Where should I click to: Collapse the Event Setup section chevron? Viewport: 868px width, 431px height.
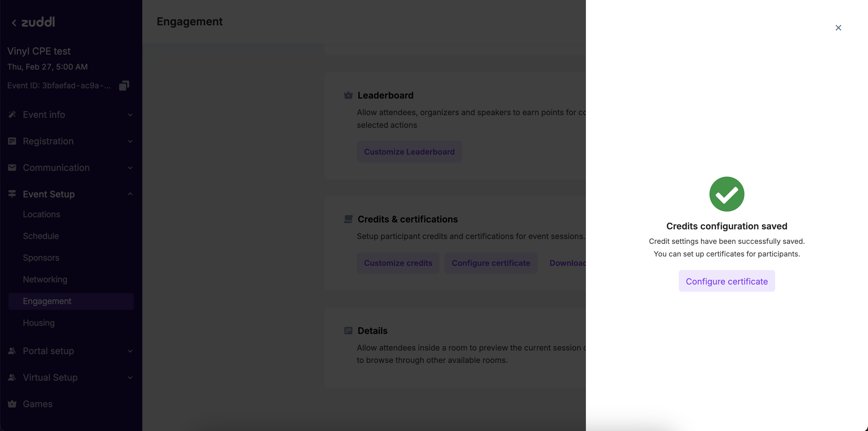pyautogui.click(x=130, y=194)
